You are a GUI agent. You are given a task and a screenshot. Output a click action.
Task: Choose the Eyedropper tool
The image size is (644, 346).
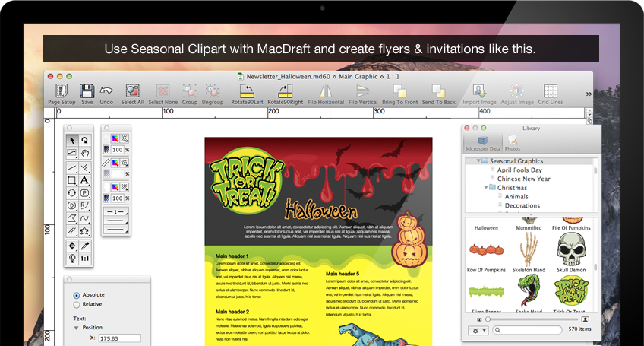click(85, 246)
